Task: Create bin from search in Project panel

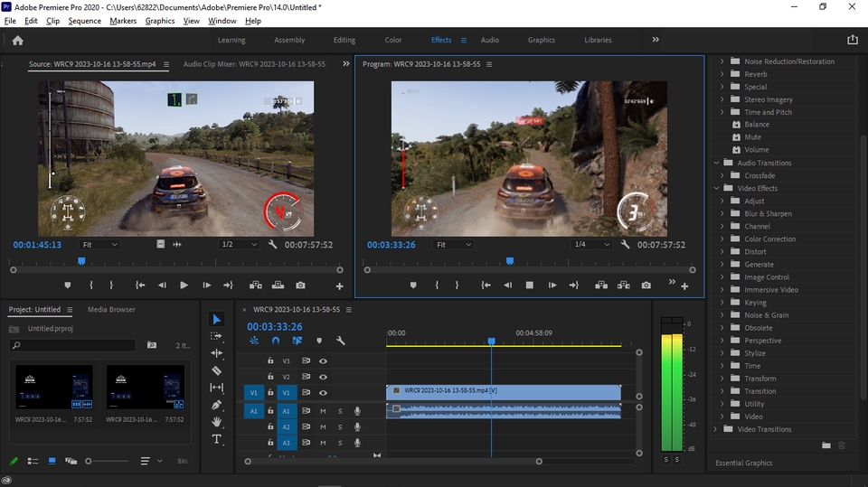Action: coord(151,345)
